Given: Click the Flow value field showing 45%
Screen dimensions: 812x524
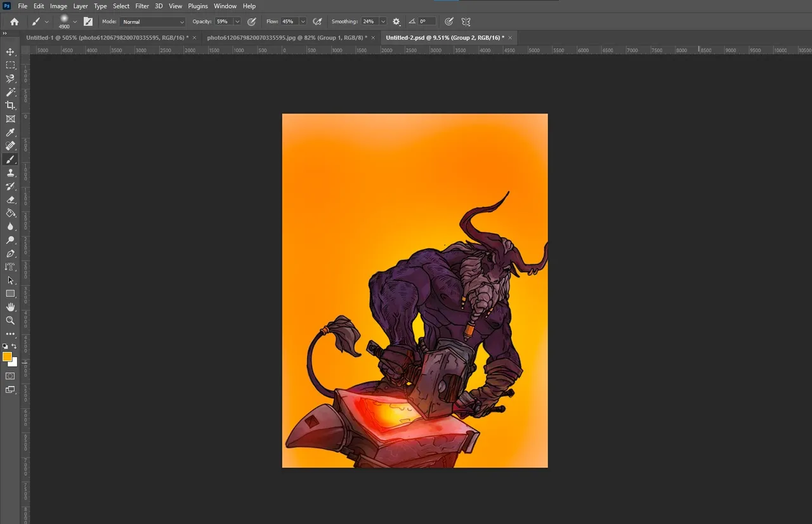Looking at the screenshot, I should tap(290, 22).
